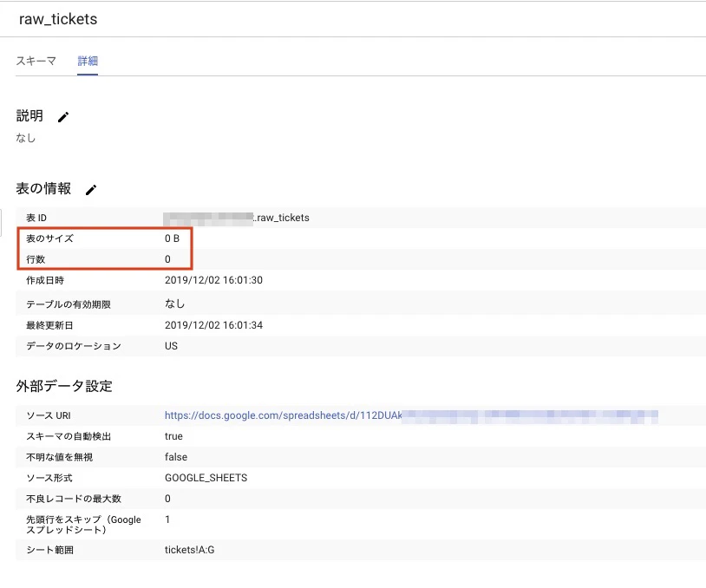706x588 pixels.
Task: Select the 表 ID value ending in raw_tickets
Action: (x=237, y=218)
